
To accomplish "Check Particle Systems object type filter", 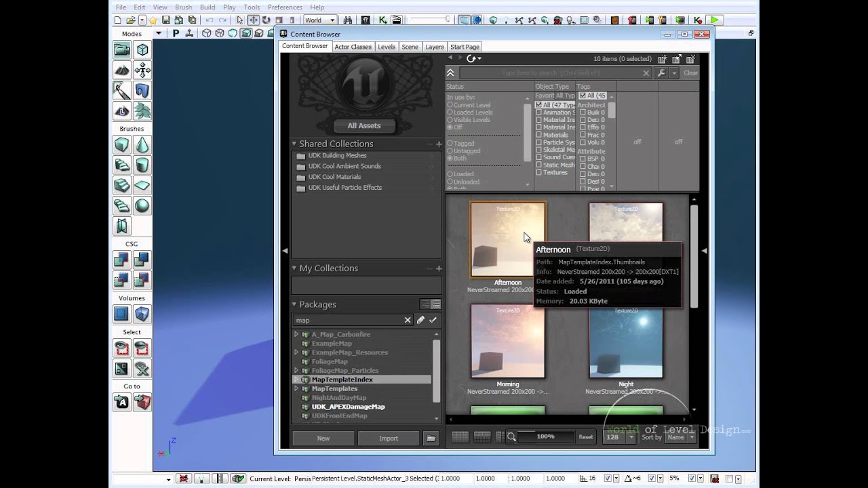I will pyautogui.click(x=539, y=142).
